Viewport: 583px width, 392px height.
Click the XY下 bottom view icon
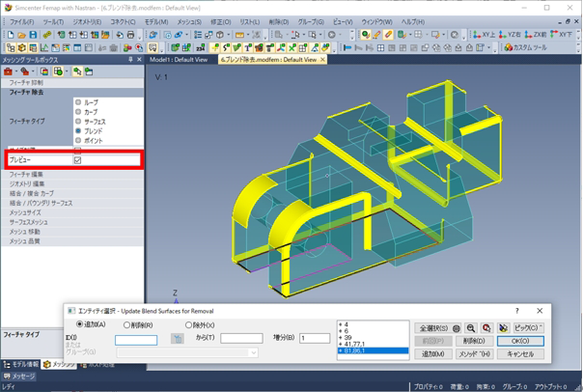[561, 35]
